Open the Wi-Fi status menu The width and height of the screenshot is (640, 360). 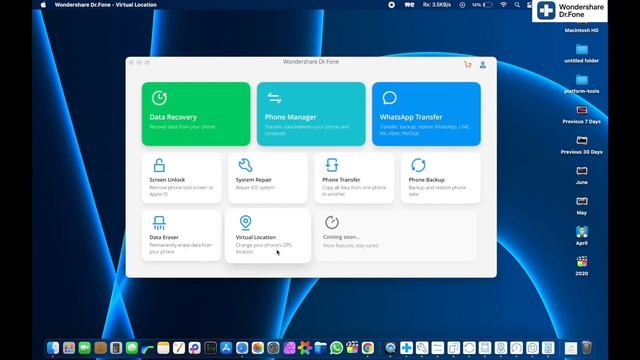[x=504, y=5]
